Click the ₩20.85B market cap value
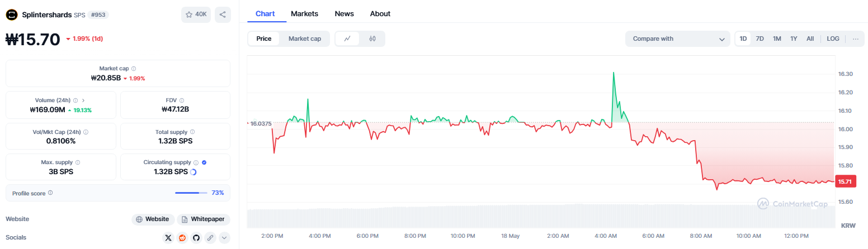The image size is (868, 249). click(106, 78)
